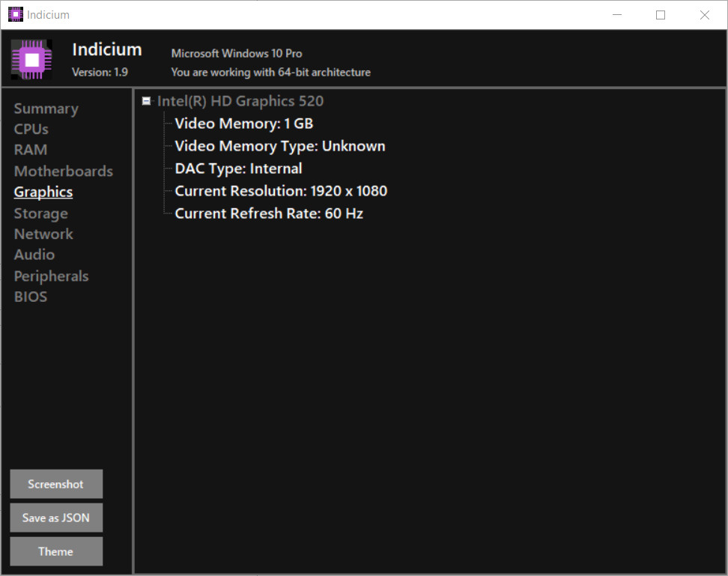Collapse the Intel(R) HD Graphics 520 node
This screenshot has height=576, width=728.
[x=146, y=100]
